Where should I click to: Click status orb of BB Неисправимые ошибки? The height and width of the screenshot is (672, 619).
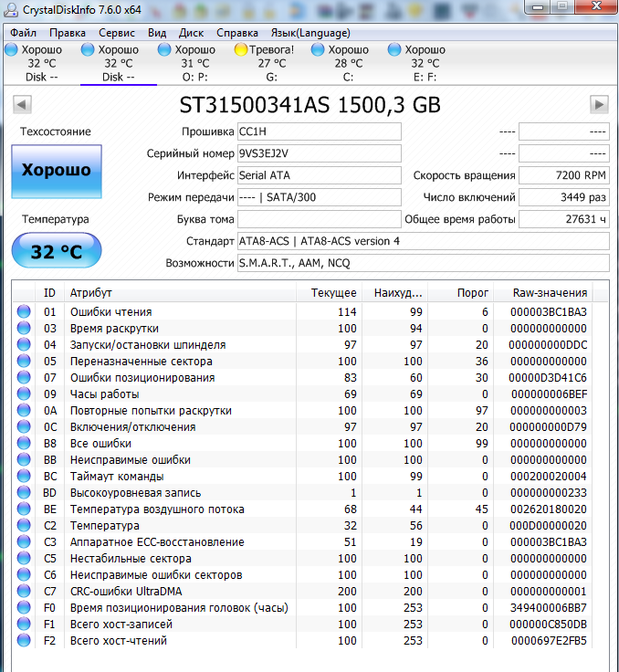point(24,459)
